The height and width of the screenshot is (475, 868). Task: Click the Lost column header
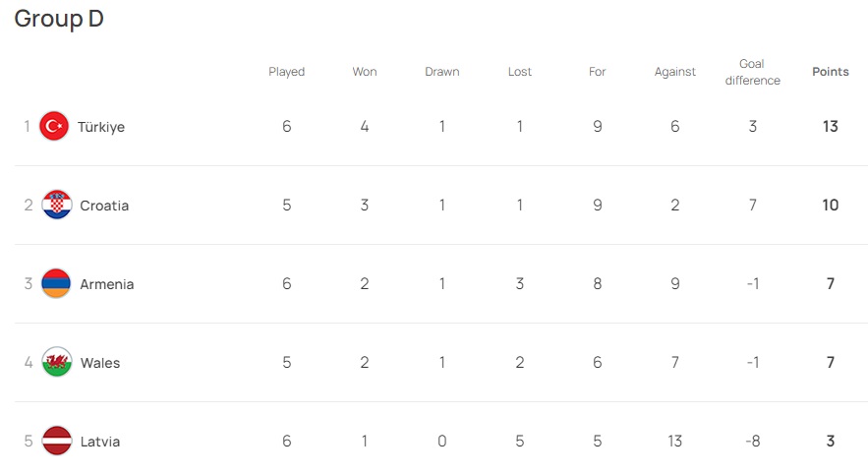tap(520, 72)
